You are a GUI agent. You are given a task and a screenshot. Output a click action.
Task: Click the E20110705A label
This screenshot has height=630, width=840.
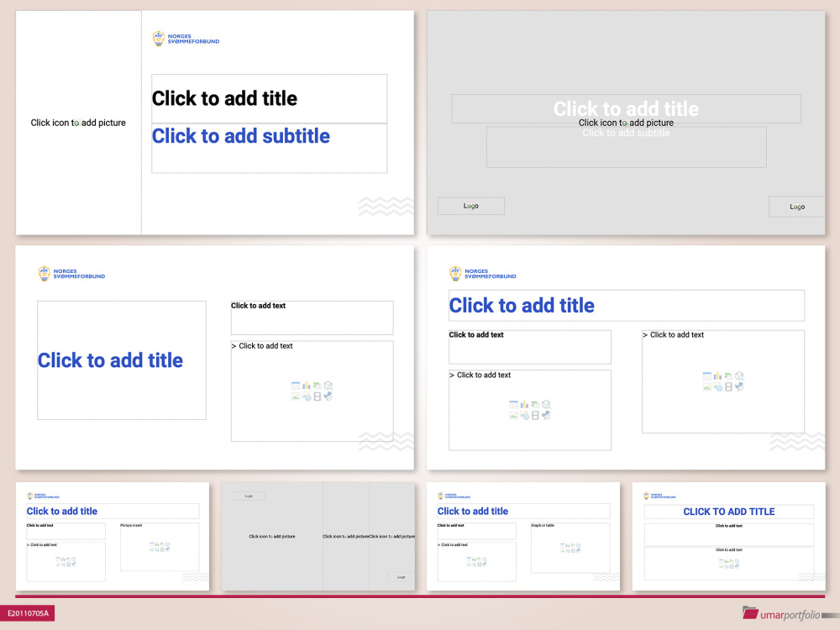point(28,613)
